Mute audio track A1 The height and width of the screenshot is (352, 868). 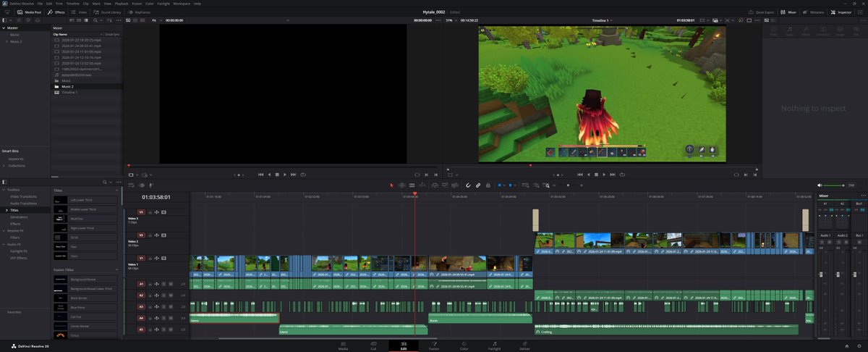pos(171,284)
